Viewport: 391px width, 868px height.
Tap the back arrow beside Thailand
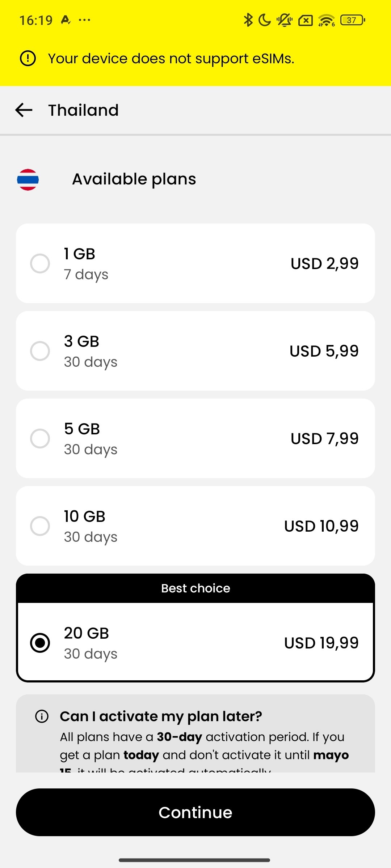point(24,110)
